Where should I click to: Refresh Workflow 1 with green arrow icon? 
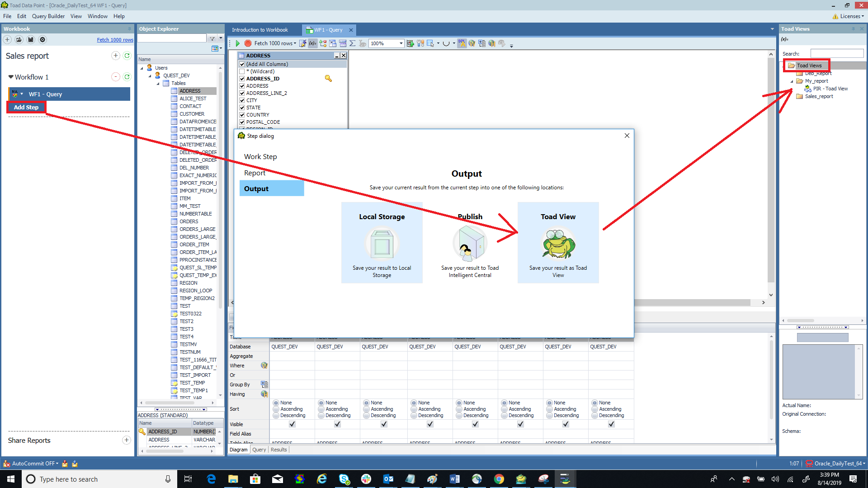pos(127,77)
